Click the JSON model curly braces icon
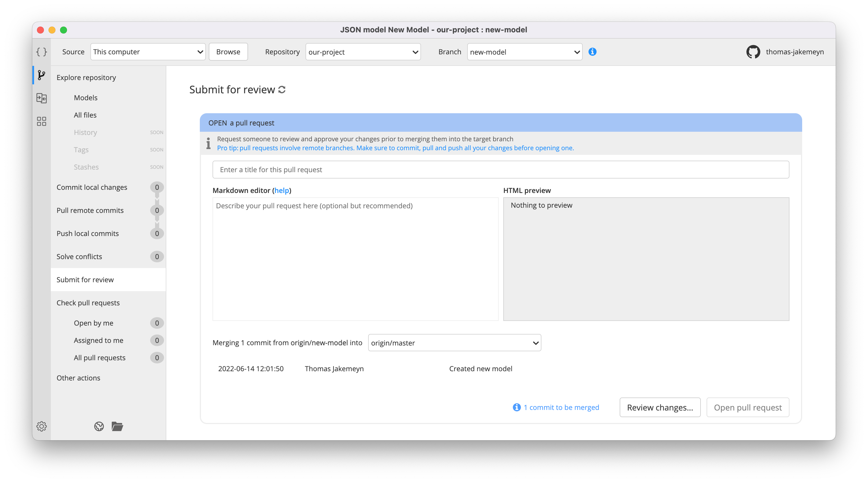 pos(42,51)
